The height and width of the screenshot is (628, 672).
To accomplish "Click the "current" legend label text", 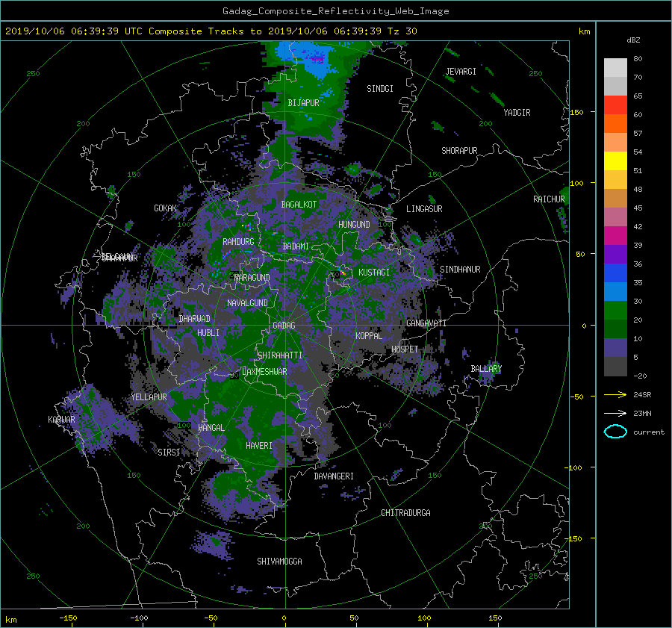I will pos(648,432).
